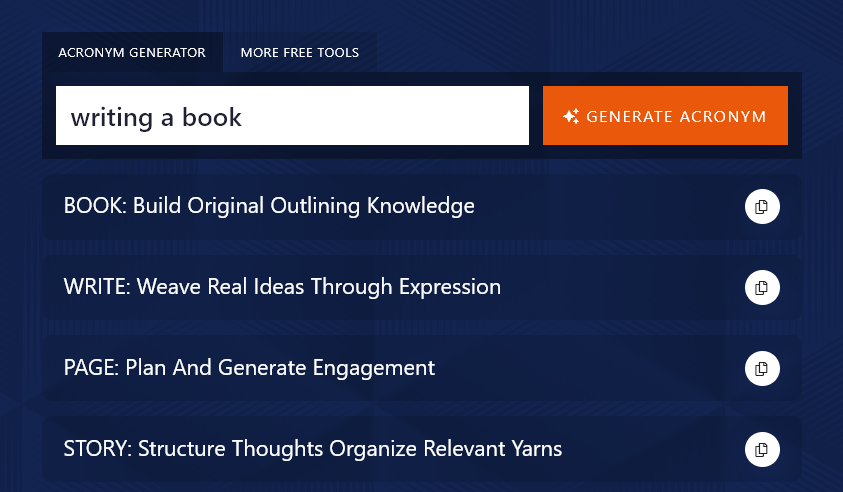Copy the WRITE acronym result
Screen dimensions: 843x492
click(762, 288)
